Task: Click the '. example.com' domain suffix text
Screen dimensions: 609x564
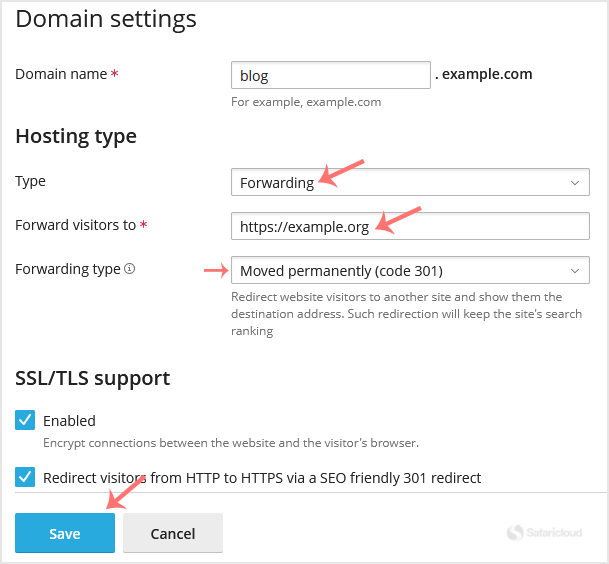Action: pyautogui.click(x=485, y=74)
